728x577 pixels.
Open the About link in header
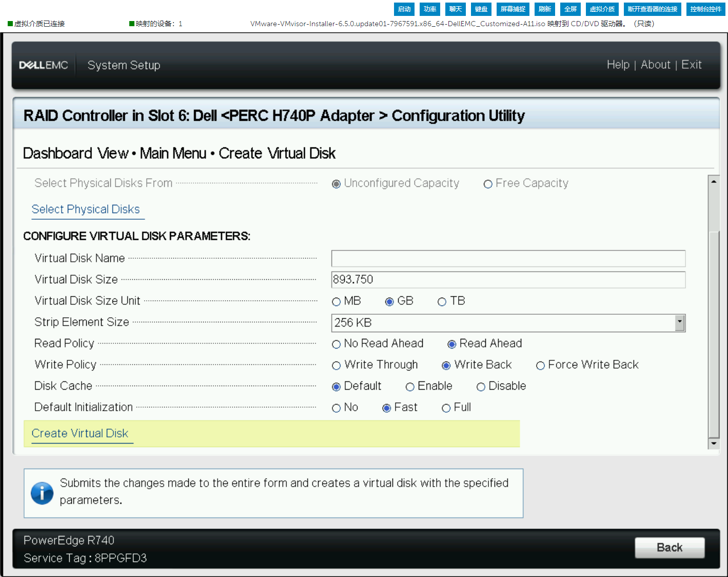656,65
